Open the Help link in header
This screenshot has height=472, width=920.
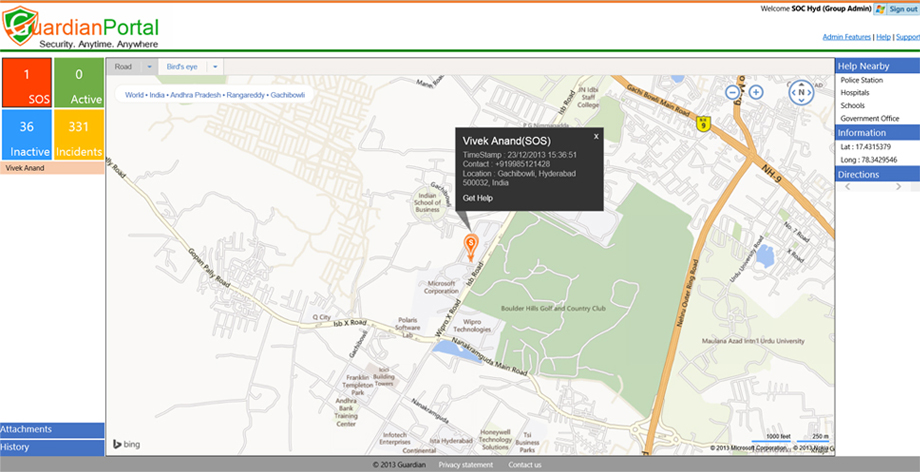(883, 37)
